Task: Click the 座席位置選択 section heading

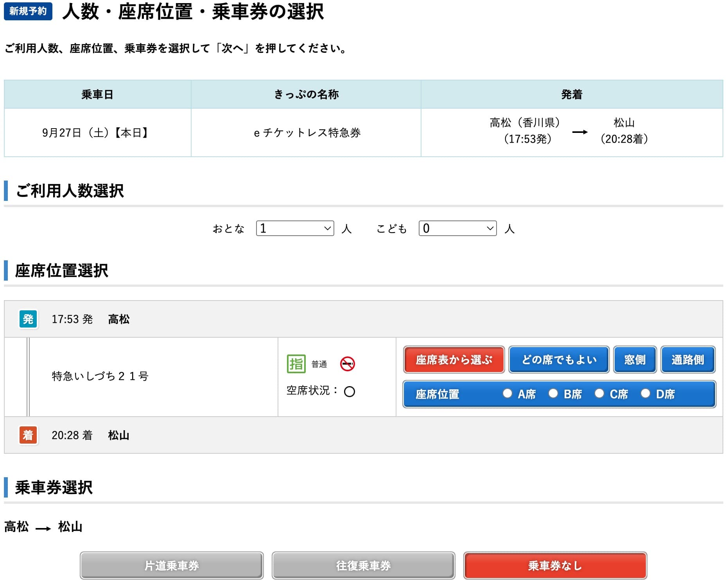Action: tap(62, 270)
